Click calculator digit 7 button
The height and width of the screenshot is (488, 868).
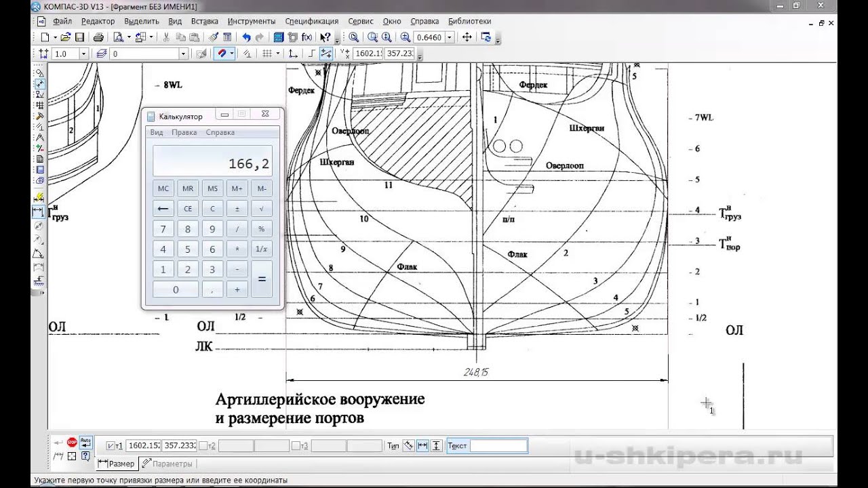click(163, 229)
